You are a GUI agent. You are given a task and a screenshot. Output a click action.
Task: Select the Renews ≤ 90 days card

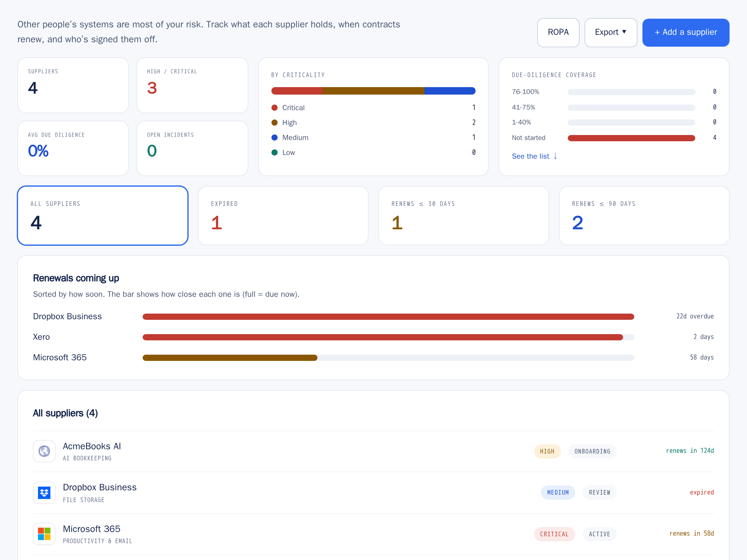click(x=644, y=215)
